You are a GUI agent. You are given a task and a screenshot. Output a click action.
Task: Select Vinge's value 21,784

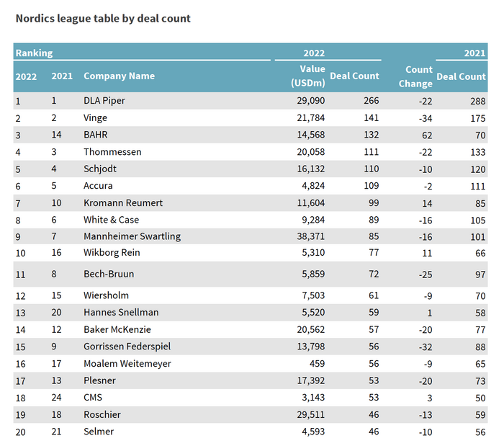(x=311, y=118)
